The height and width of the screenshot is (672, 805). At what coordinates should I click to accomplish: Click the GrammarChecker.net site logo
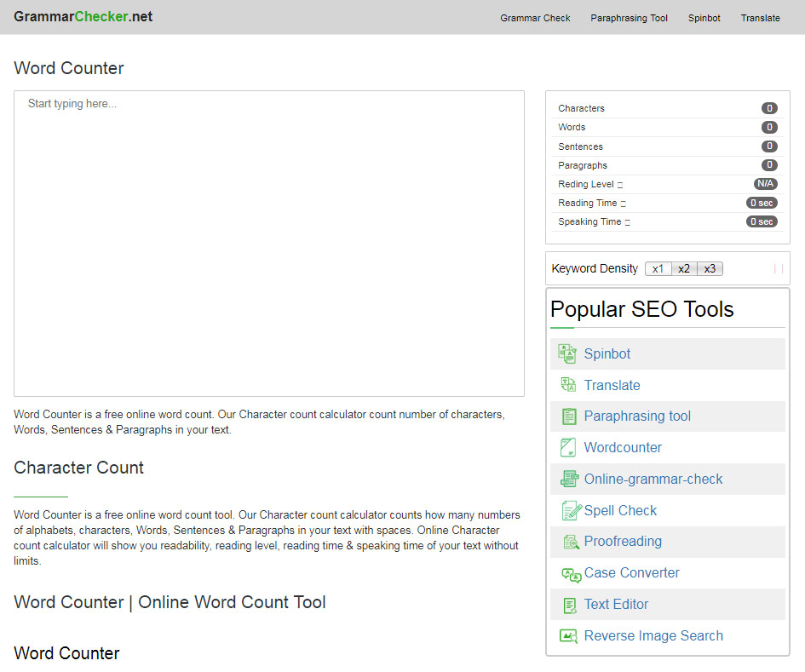(x=83, y=16)
